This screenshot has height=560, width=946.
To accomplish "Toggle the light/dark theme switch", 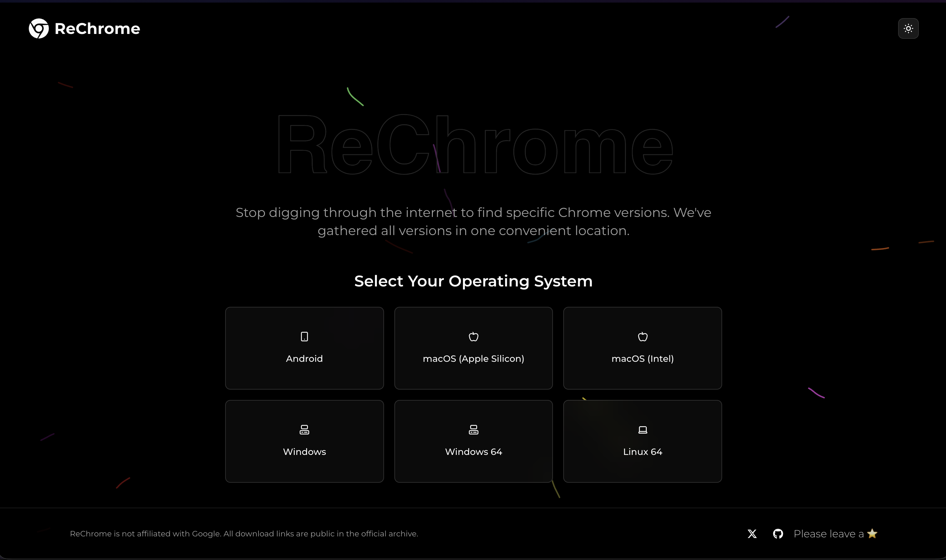I will [x=908, y=28].
